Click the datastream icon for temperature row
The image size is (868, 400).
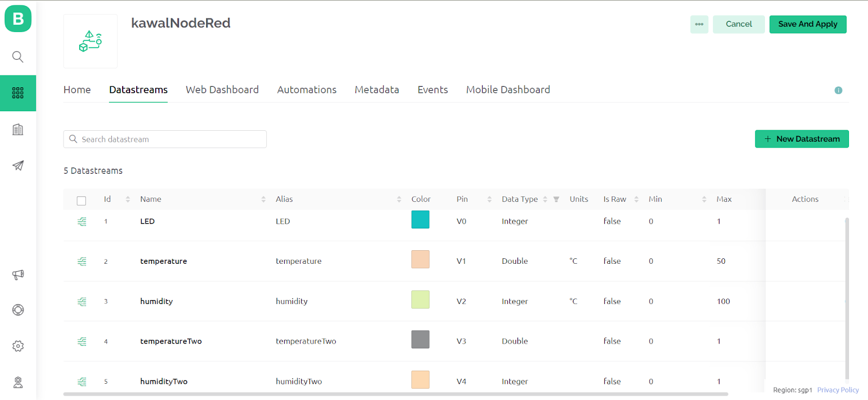[82, 262]
